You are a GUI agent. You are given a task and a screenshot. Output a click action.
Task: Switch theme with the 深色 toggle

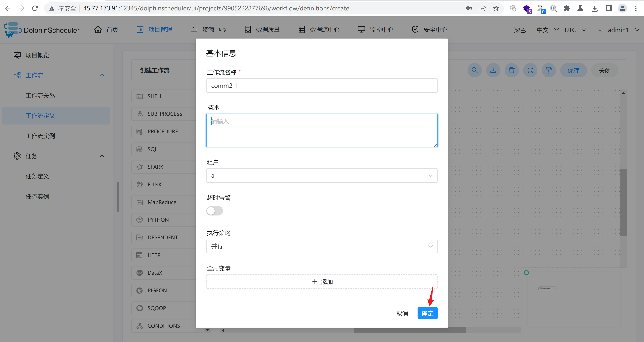point(520,30)
